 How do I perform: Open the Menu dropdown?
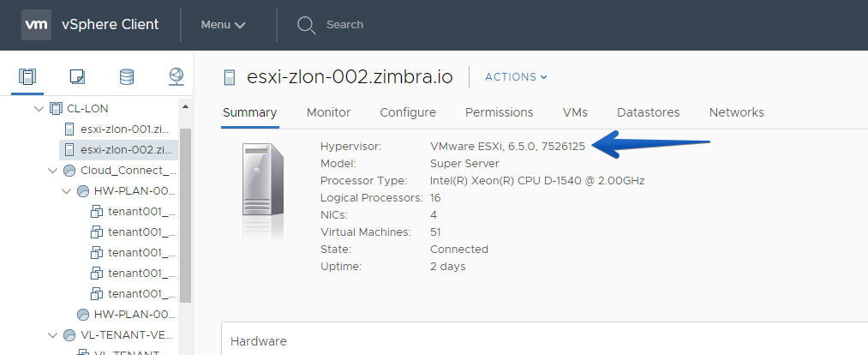coord(223,25)
